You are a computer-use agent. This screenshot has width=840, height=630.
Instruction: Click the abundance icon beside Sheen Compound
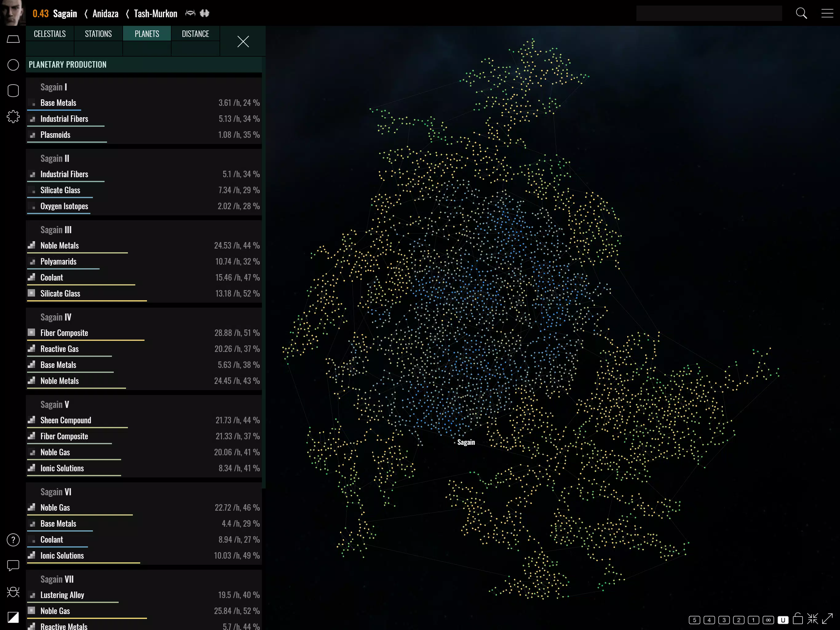pyautogui.click(x=32, y=420)
